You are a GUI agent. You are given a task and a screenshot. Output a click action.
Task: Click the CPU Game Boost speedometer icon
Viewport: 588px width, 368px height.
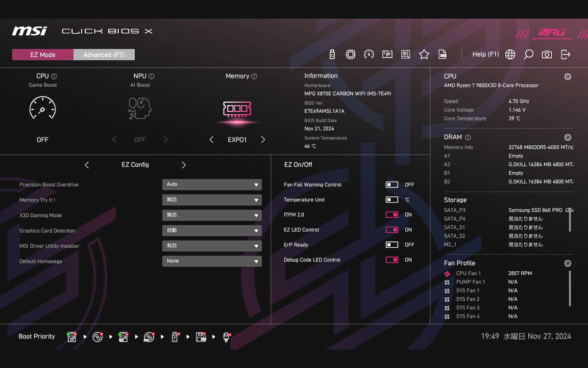coord(43,108)
